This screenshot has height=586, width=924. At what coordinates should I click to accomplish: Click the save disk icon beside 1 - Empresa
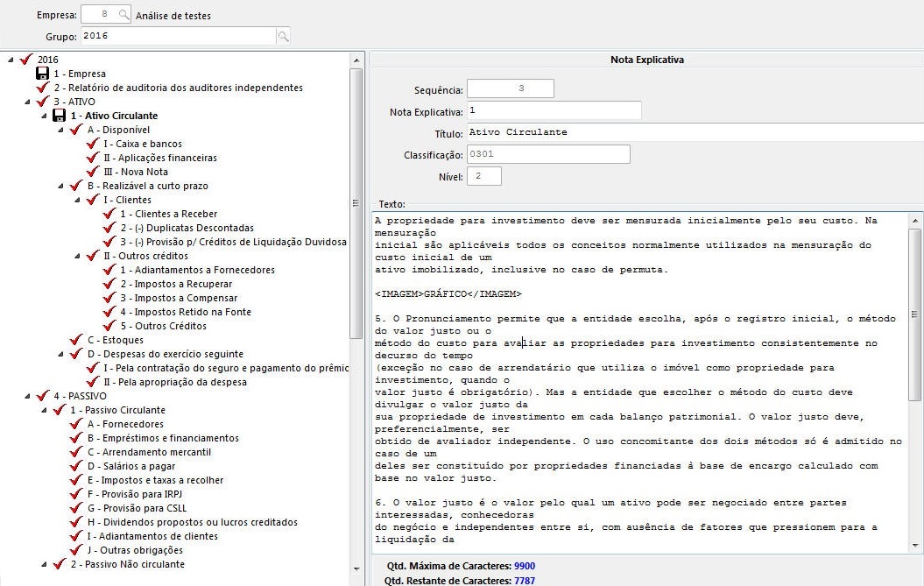pyautogui.click(x=42, y=73)
